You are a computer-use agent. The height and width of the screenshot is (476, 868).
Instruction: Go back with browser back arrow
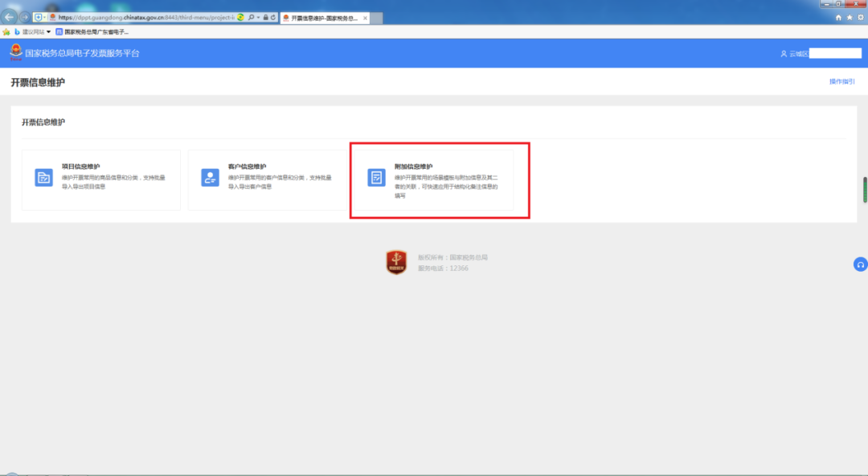tap(9, 17)
